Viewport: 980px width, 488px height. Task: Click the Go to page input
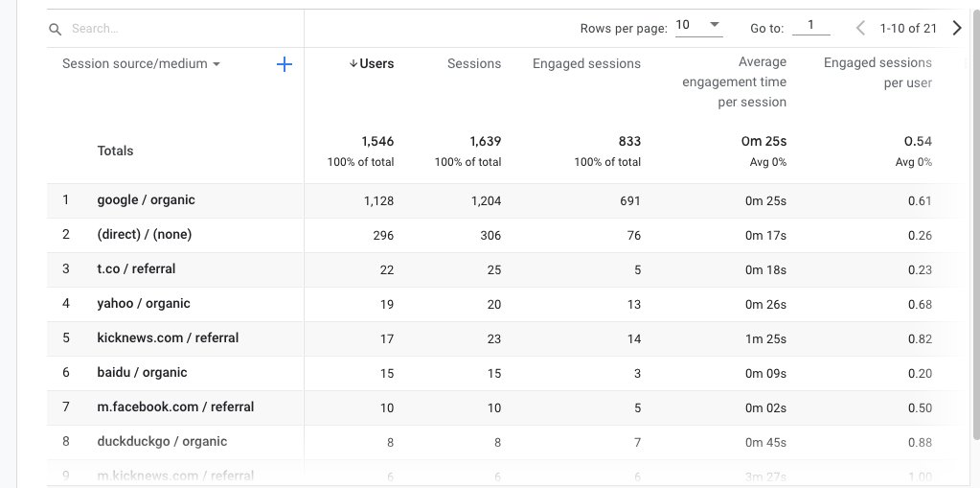[x=810, y=26]
